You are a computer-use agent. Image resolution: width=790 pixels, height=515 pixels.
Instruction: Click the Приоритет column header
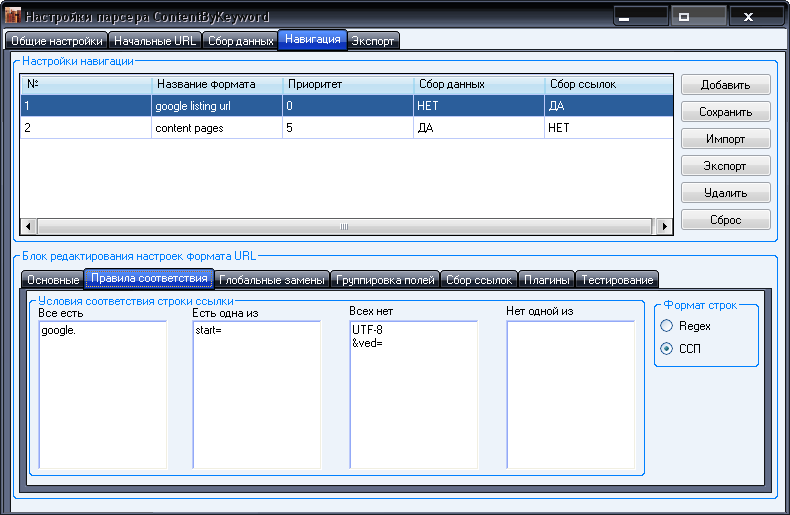pyautogui.click(x=347, y=85)
